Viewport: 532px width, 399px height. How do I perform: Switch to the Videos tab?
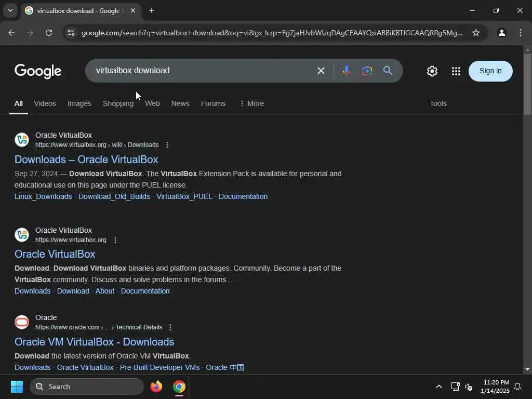click(45, 103)
